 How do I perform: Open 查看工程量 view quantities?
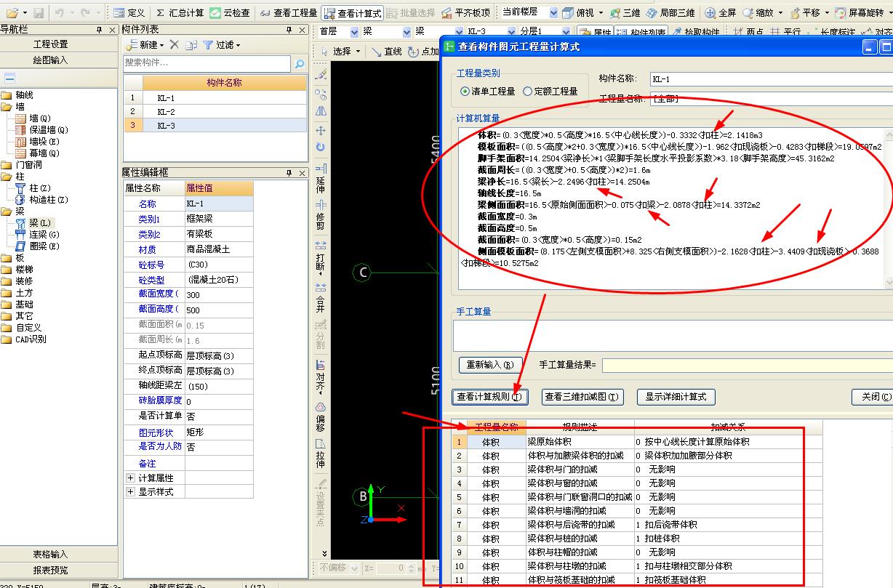point(289,12)
